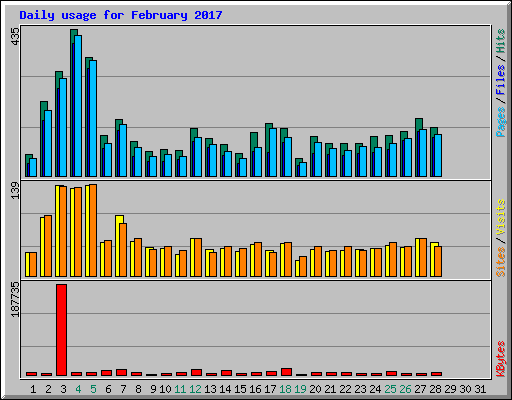Click the 'Daily usage for February 2017' title
Viewport: 512px width, 400px height.
coord(121,15)
